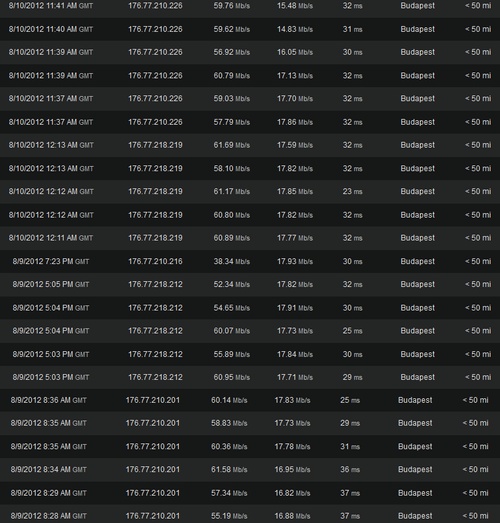Image resolution: width=500 pixels, height=523 pixels.
Task: Select the 8/10/2012 11:41 AM result row
Action: [250, 6]
